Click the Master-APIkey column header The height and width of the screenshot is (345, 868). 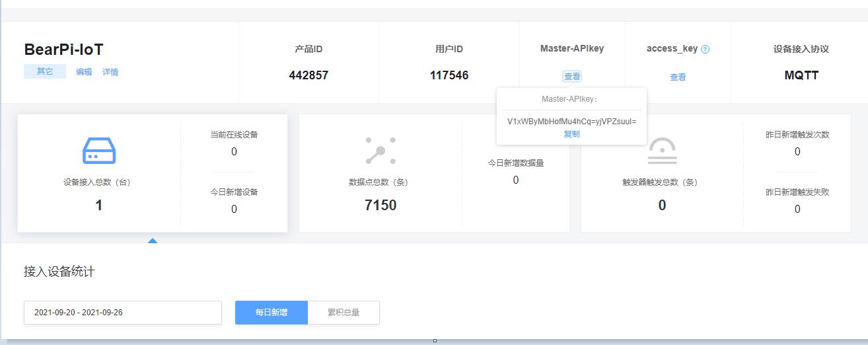click(572, 49)
